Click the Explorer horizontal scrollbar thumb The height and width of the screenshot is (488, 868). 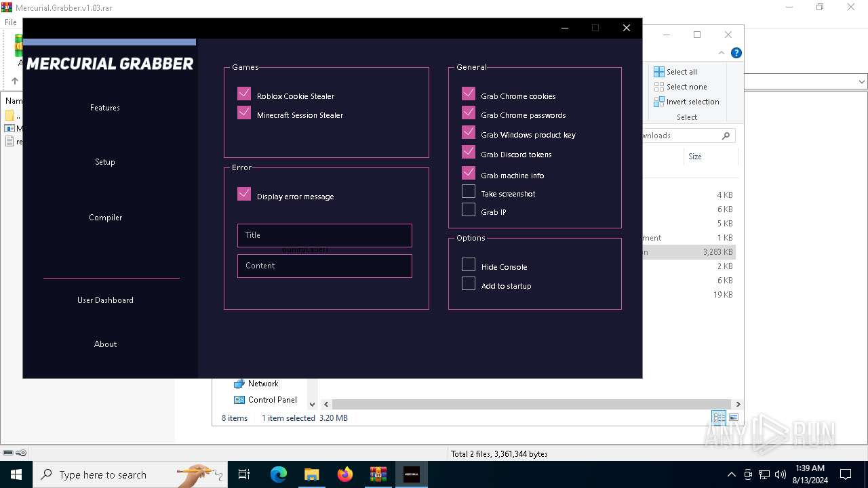pyautogui.click(x=532, y=404)
